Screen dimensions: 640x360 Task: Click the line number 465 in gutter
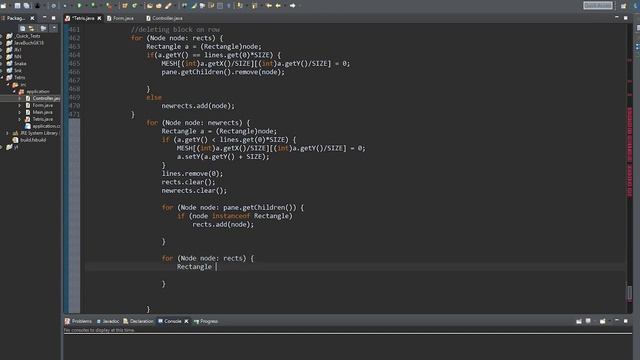click(x=74, y=63)
